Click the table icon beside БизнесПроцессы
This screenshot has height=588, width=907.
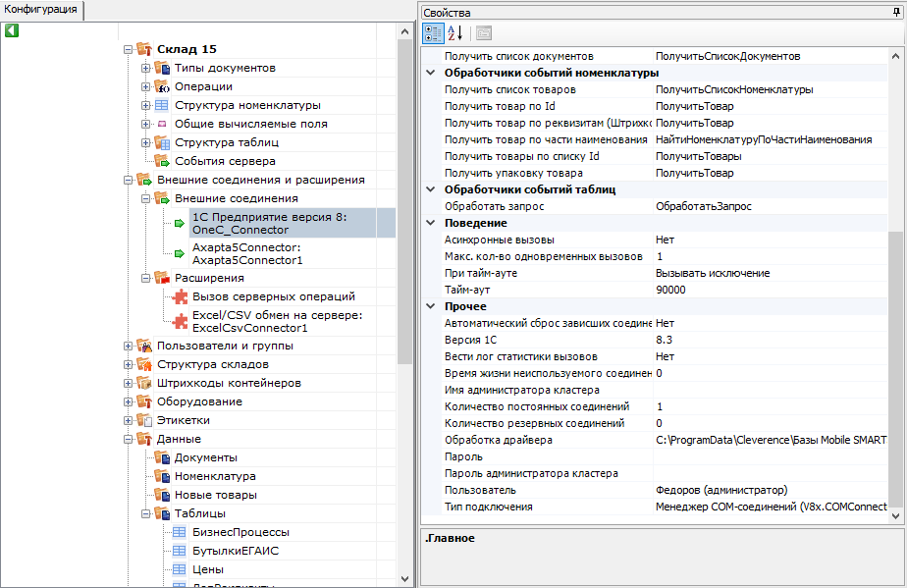180,532
